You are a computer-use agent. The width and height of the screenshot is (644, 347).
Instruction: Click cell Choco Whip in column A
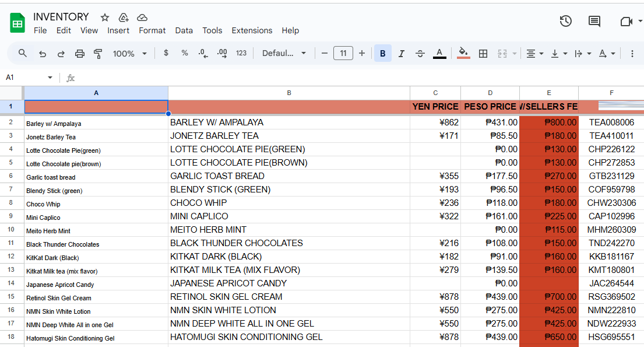[96, 203]
